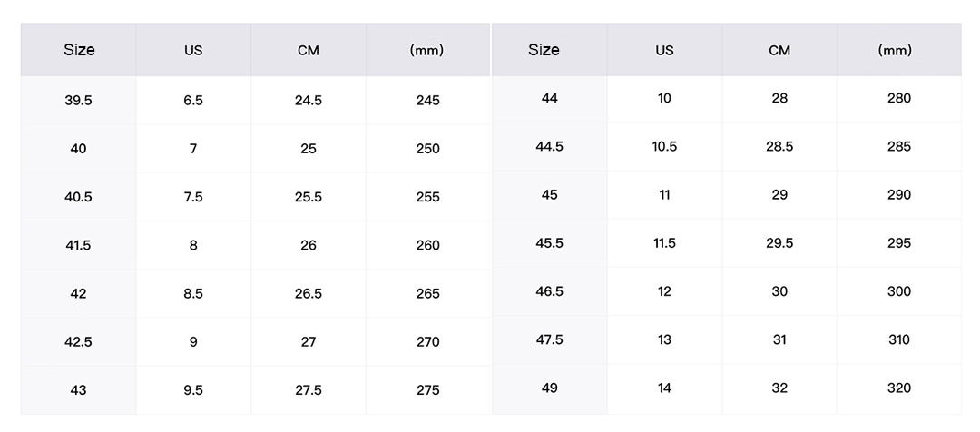The height and width of the screenshot is (432, 980).
Task: Select the 310 mm value
Action: click(899, 339)
